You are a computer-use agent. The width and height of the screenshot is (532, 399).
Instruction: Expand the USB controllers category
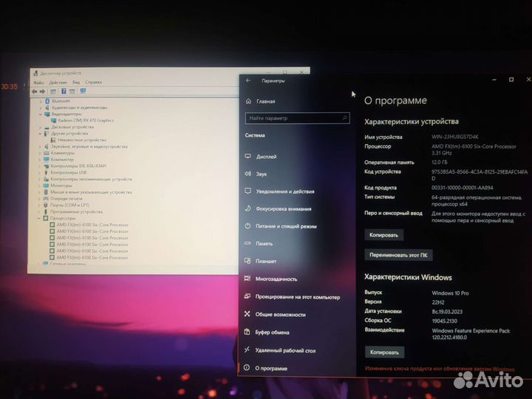(41, 172)
